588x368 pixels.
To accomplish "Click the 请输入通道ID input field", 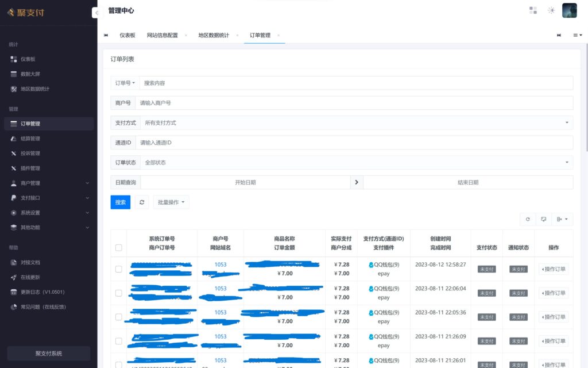I will [356, 142].
